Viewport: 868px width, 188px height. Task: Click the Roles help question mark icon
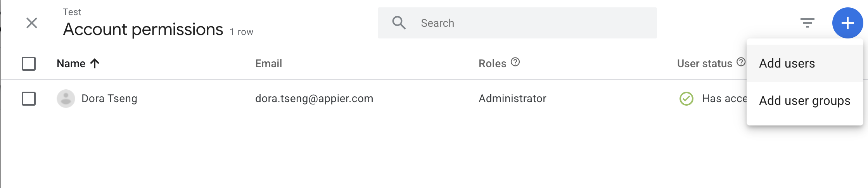515,62
